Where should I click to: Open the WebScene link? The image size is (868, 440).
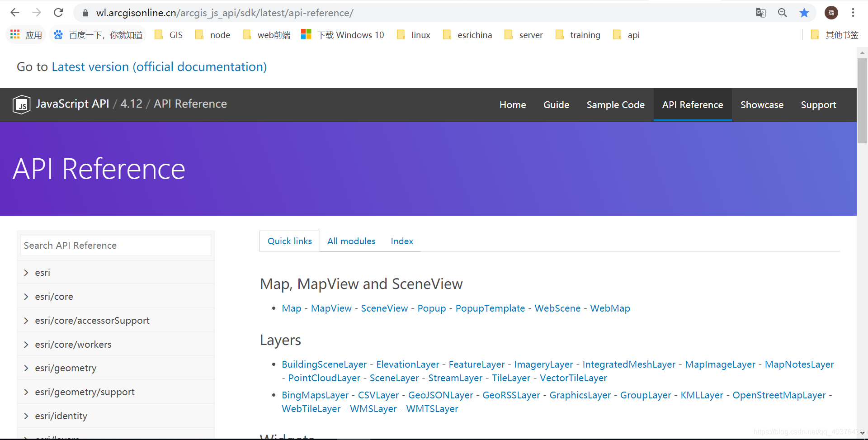(x=557, y=308)
